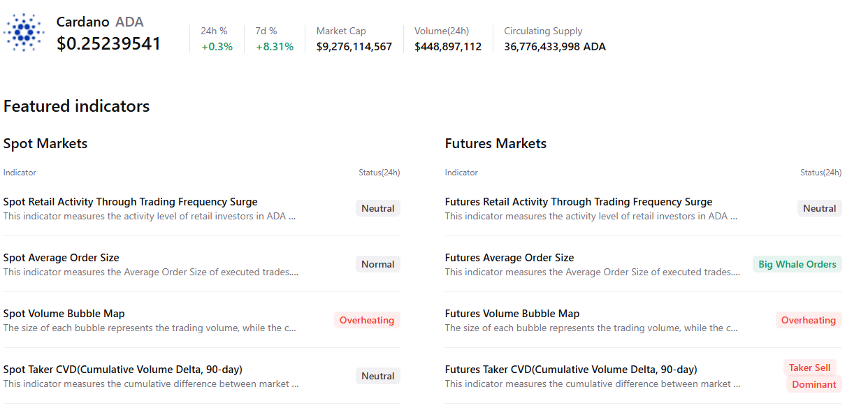Click Status(24h) column header under Futures Markets
This screenshot has height=415, width=868.
(x=821, y=173)
